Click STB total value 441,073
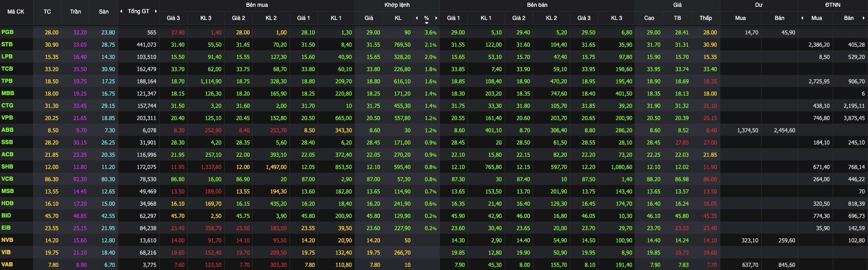Image resolution: width=868 pixels, height=270 pixels. (x=146, y=45)
